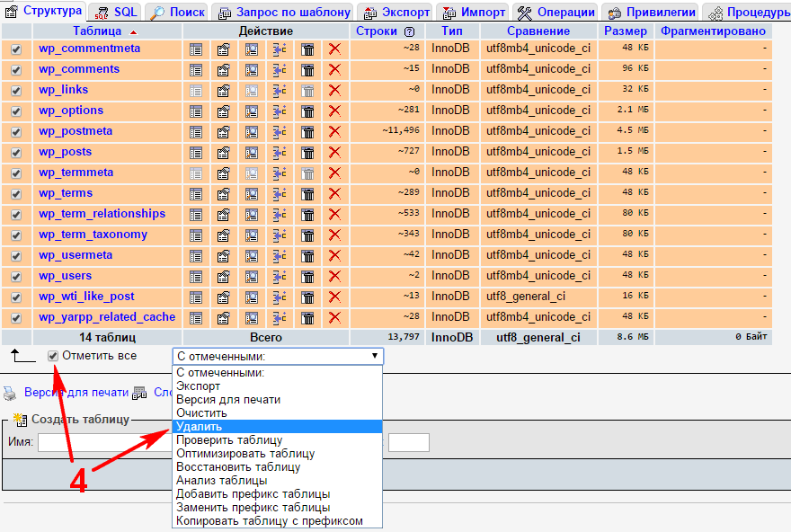Click Empty trash icon for wp_comments row
The width and height of the screenshot is (791, 532).
click(x=307, y=70)
